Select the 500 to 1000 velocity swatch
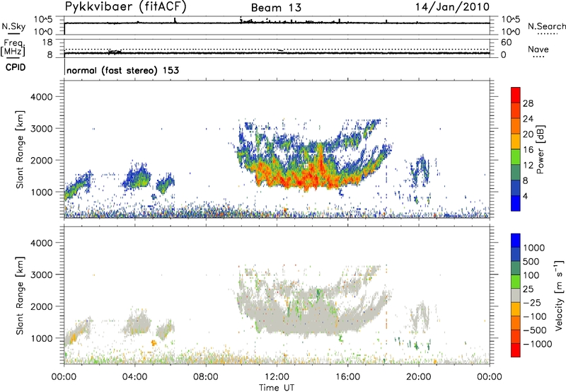Viewport: 566px width, 392px height. click(x=516, y=255)
